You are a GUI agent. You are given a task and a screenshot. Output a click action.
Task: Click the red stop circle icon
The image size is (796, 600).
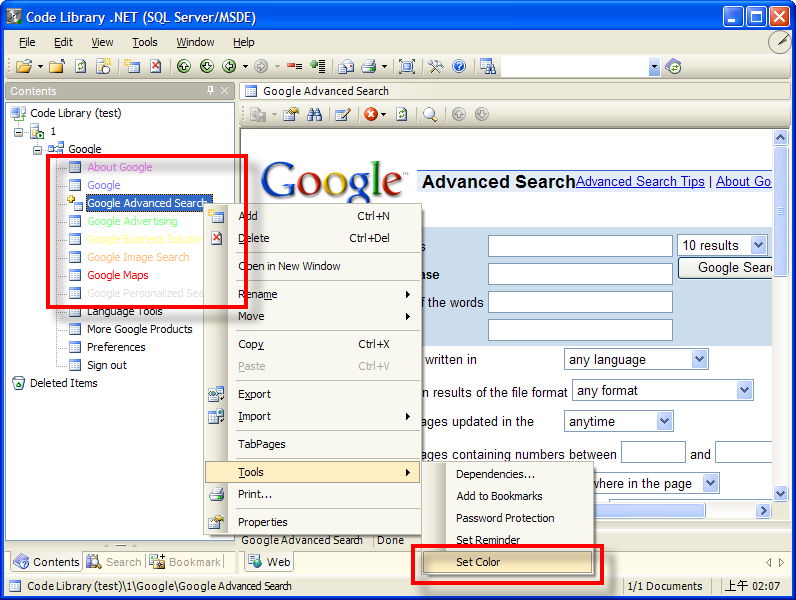(x=371, y=115)
